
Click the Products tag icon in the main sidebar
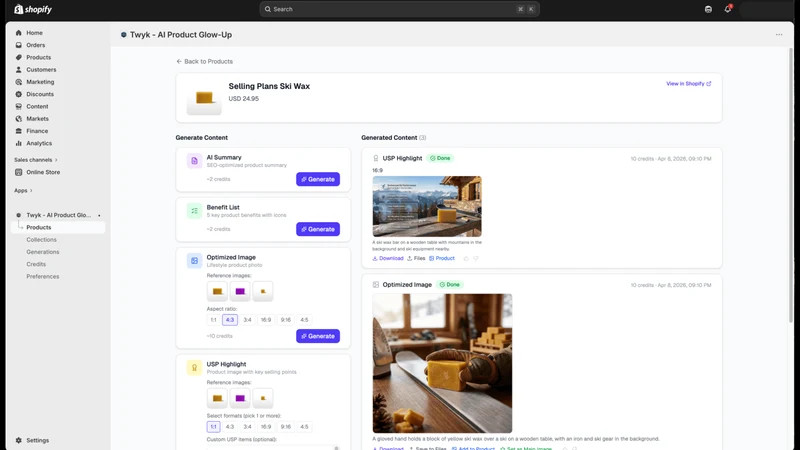(x=18, y=57)
